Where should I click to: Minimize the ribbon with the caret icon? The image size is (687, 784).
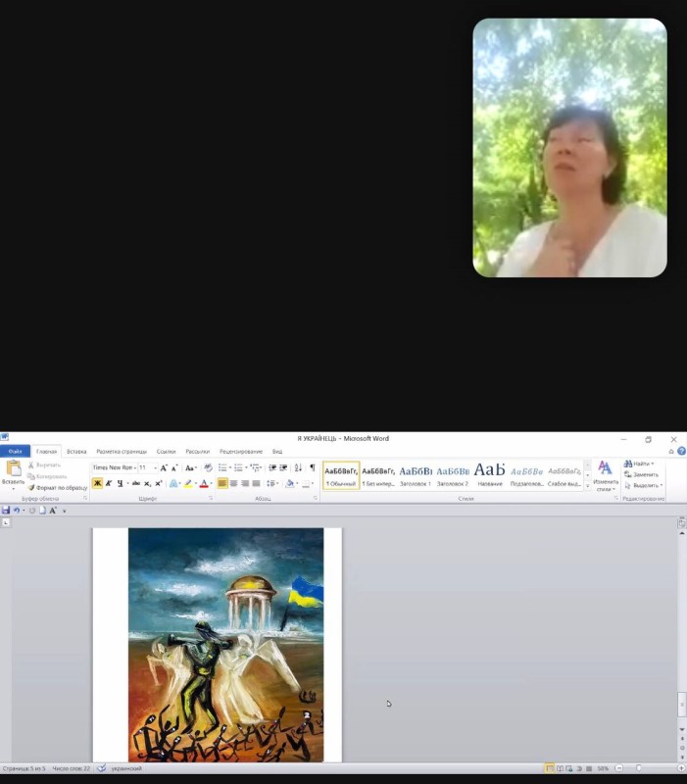[671, 451]
